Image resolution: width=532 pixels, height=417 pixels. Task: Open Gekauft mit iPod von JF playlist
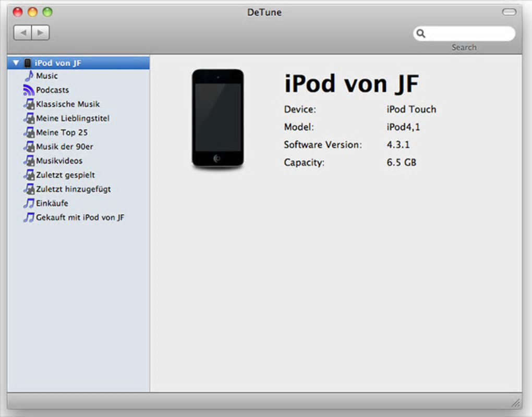coord(80,217)
